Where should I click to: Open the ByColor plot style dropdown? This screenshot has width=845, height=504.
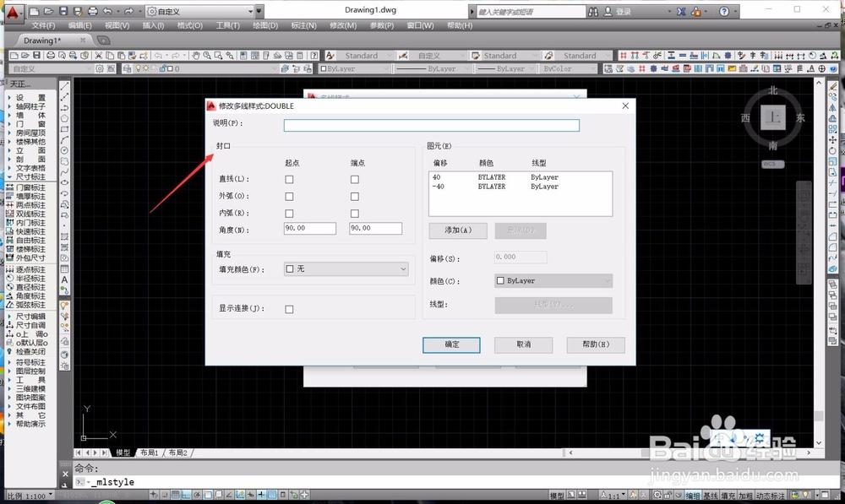click(x=569, y=68)
